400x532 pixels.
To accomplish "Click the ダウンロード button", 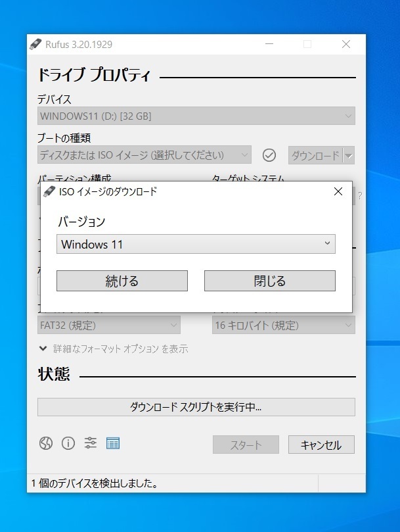I will click(x=315, y=155).
